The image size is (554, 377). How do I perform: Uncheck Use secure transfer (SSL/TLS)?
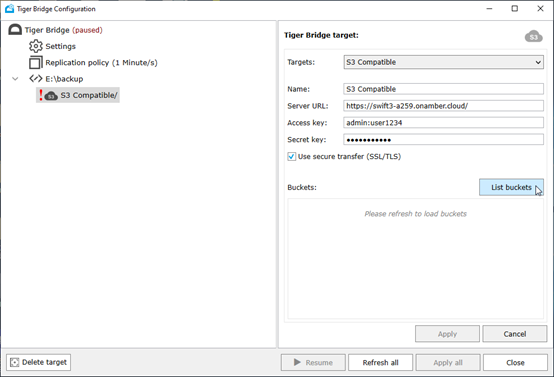coord(291,157)
